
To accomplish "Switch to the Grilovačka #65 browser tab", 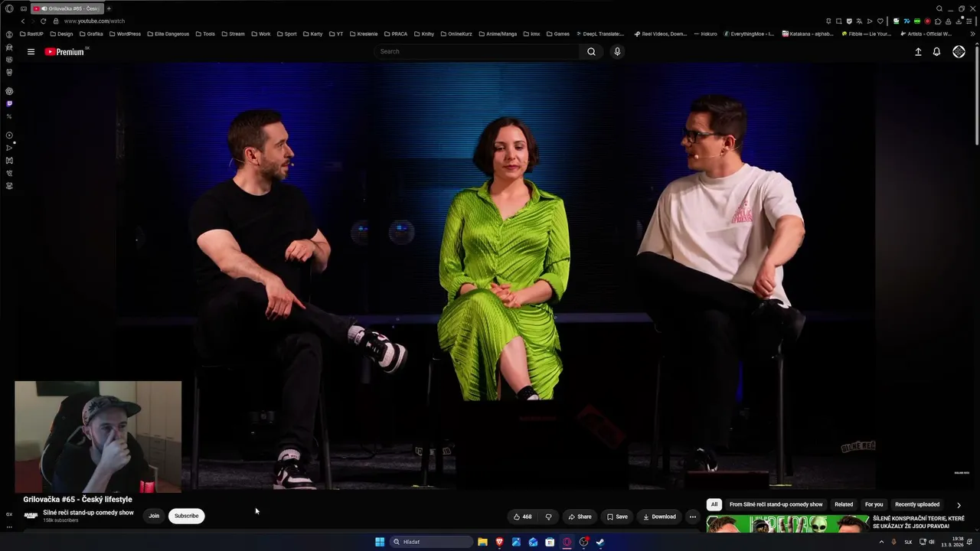I will click(67, 8).
